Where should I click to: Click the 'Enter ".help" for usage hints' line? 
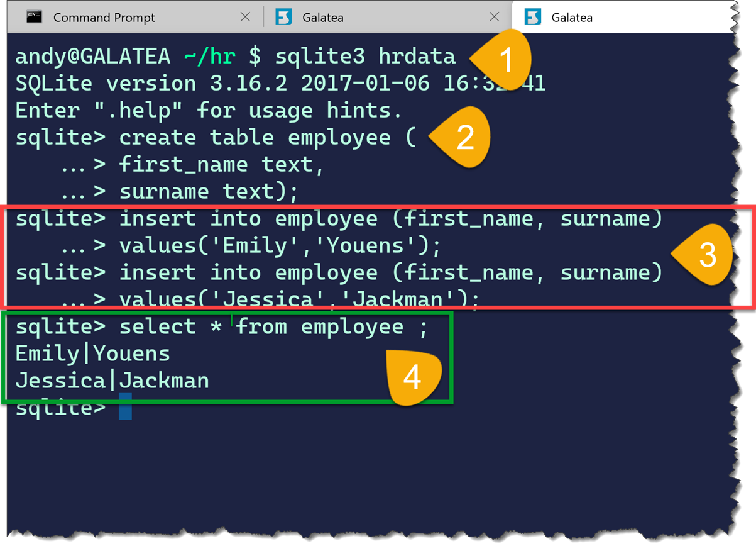point(209,111)
